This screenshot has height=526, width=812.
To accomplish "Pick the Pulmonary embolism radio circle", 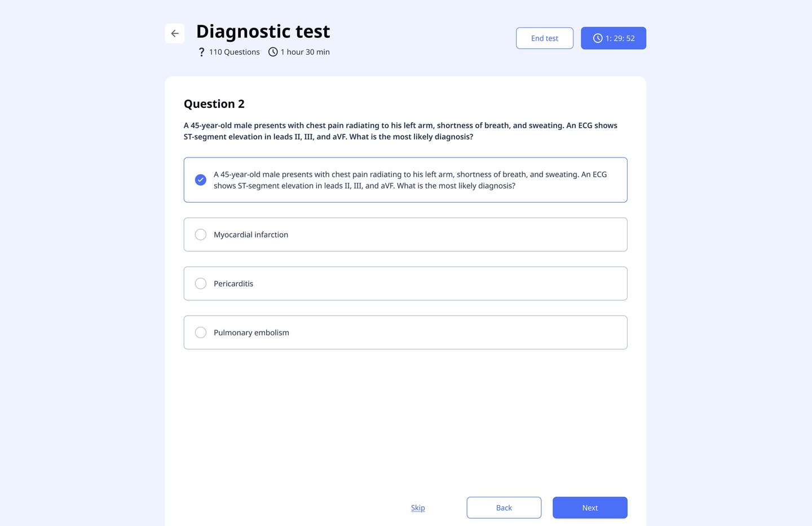I will tap(201, 333).
